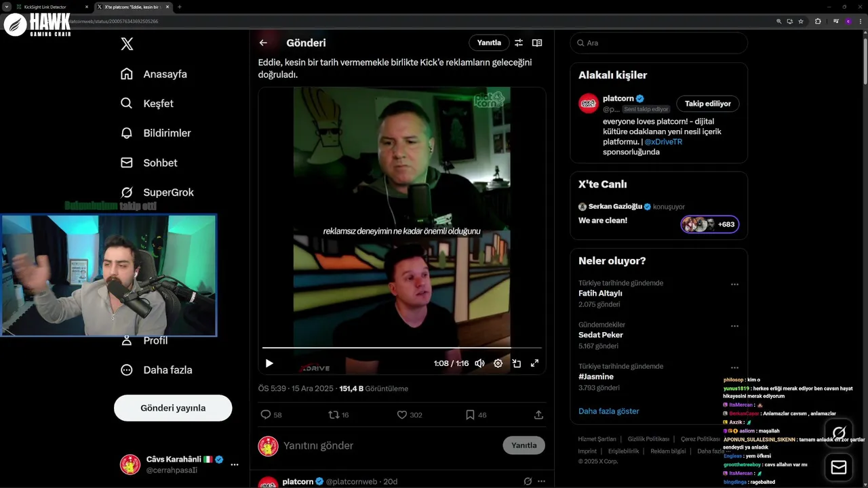This screenshot has height=488, width=868.
Task: Open more options for #Jasmine trend
Action: coord(734,367)
